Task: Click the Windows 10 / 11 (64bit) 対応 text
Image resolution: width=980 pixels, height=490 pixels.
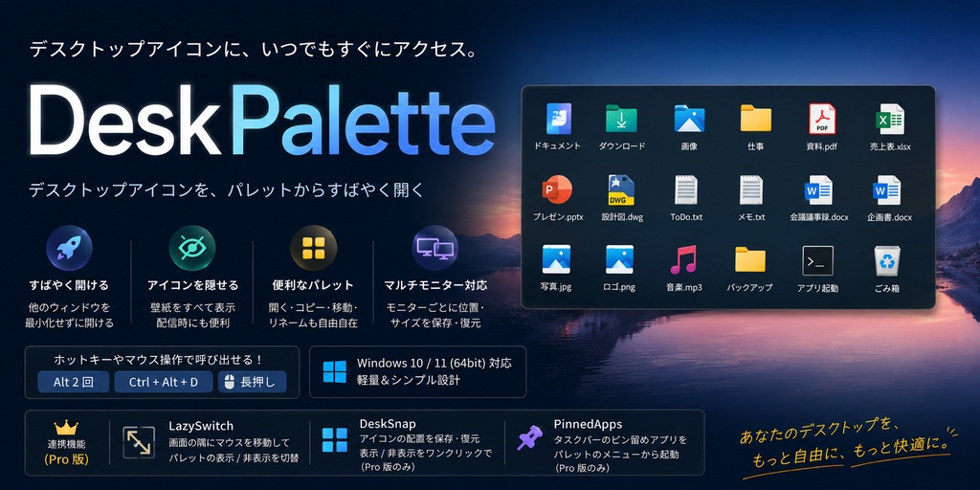Action: coord(434,363)
